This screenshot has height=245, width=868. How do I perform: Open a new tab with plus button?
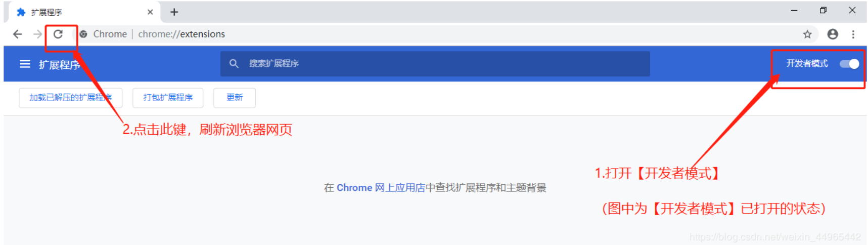pos(174,12)
